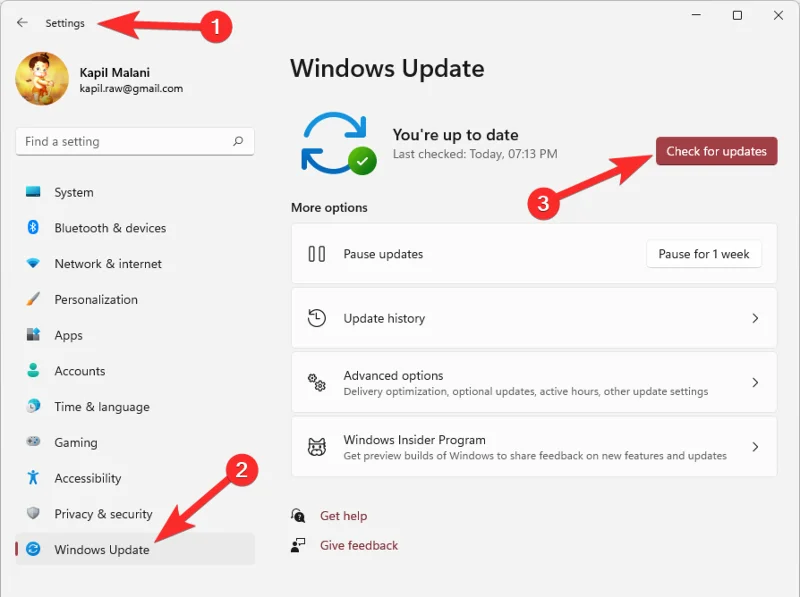Click the Update history clock icon
The width and height of the screenshot is (800, 597).
[x=318, y=317]
